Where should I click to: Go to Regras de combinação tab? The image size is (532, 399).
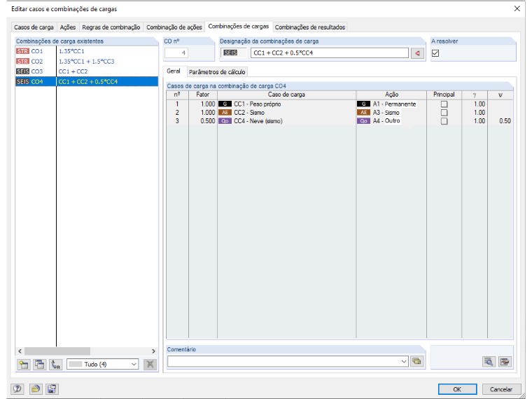coord(111,27)
